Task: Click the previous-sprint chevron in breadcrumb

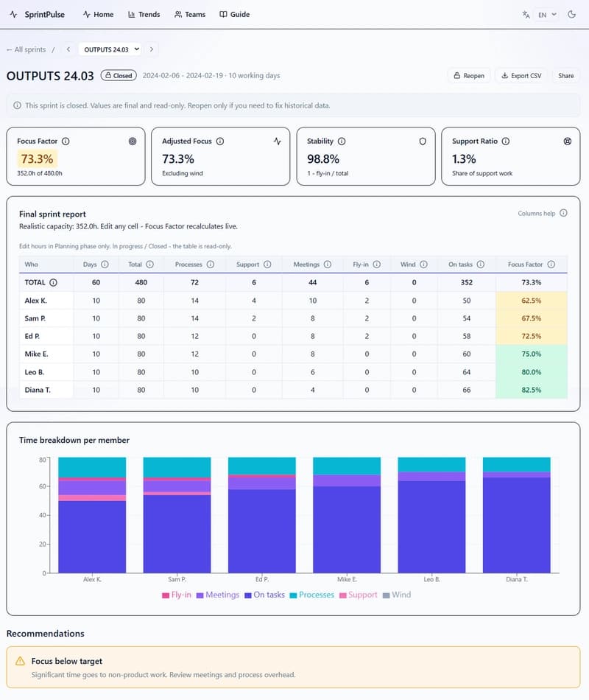Action: (x=68, y=49)
